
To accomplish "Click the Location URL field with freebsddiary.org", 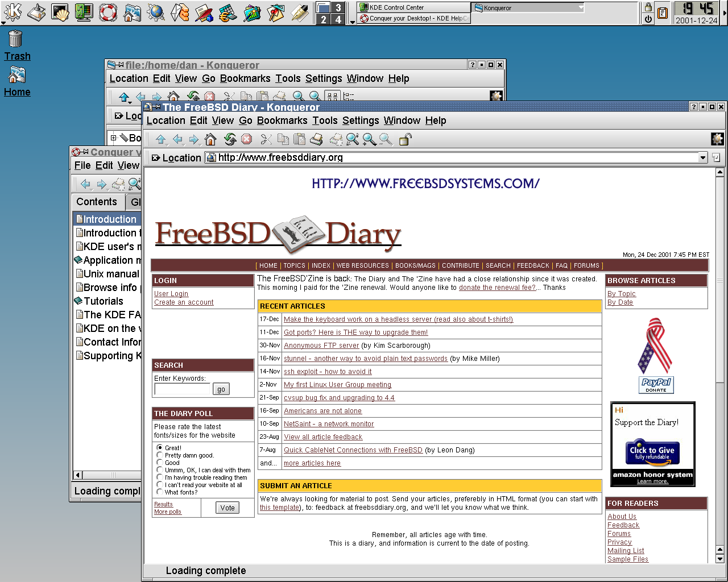I will 457,158.
